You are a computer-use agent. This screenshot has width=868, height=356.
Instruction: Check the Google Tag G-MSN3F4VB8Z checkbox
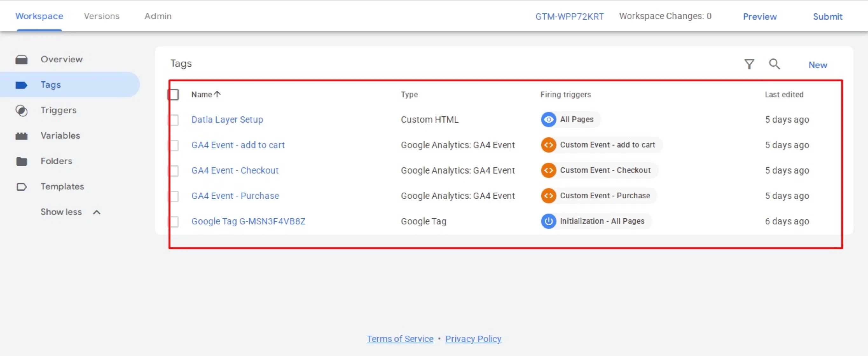174,222
